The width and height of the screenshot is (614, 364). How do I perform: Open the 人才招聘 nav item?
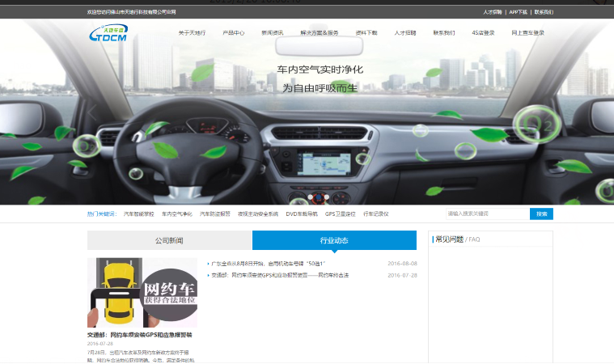pos(405,33)
